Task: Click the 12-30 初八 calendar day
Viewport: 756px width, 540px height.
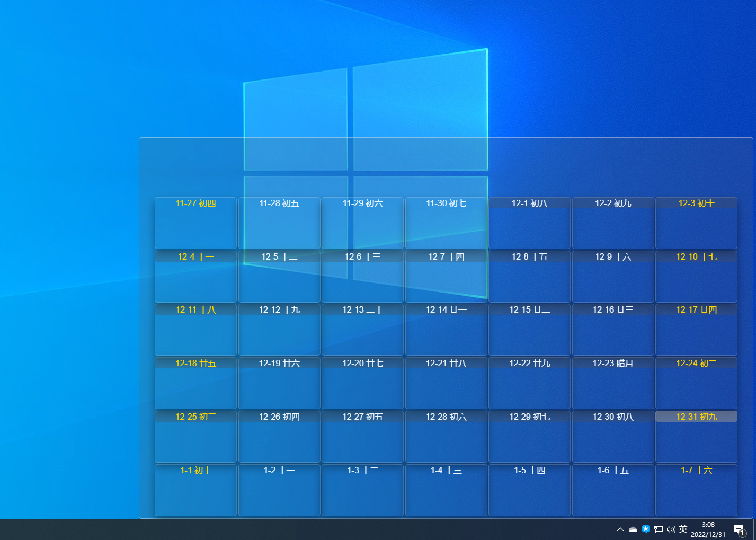Action: (613, 437)
